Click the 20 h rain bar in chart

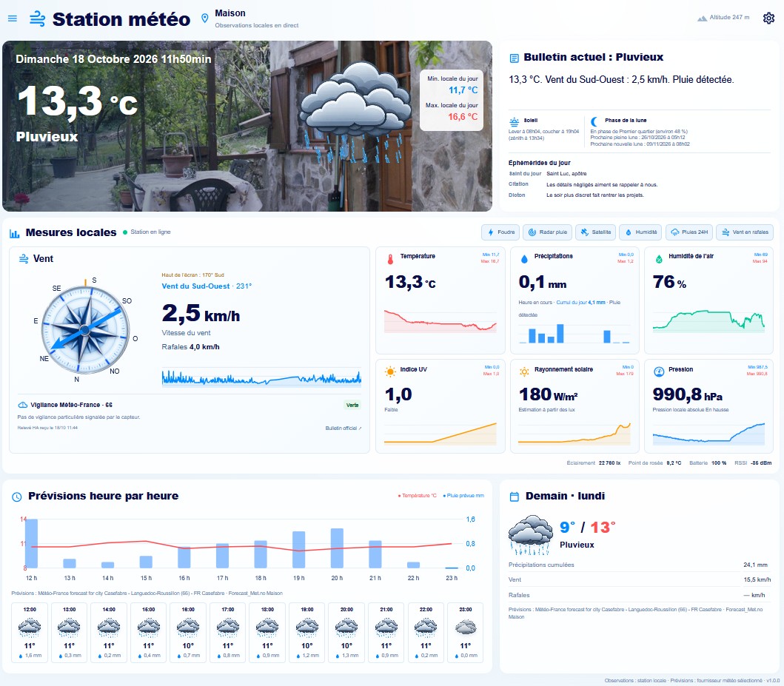pos(337,548)
